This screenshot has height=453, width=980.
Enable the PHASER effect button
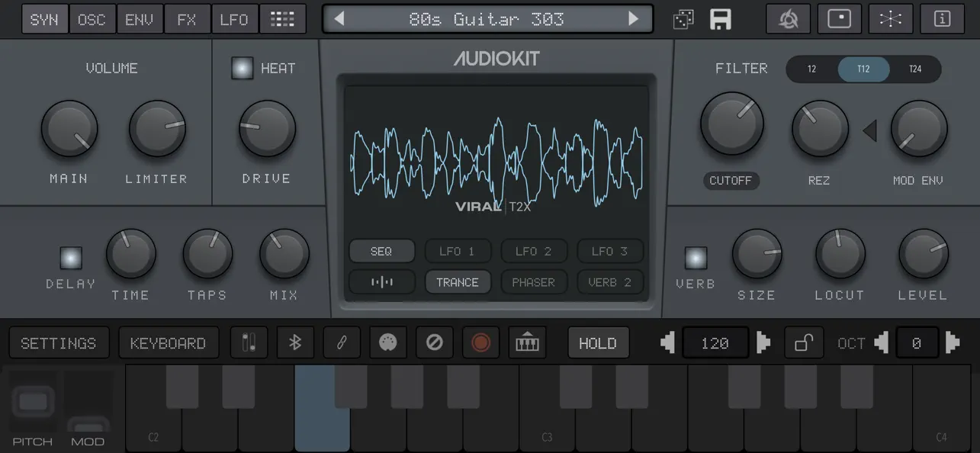534,282
